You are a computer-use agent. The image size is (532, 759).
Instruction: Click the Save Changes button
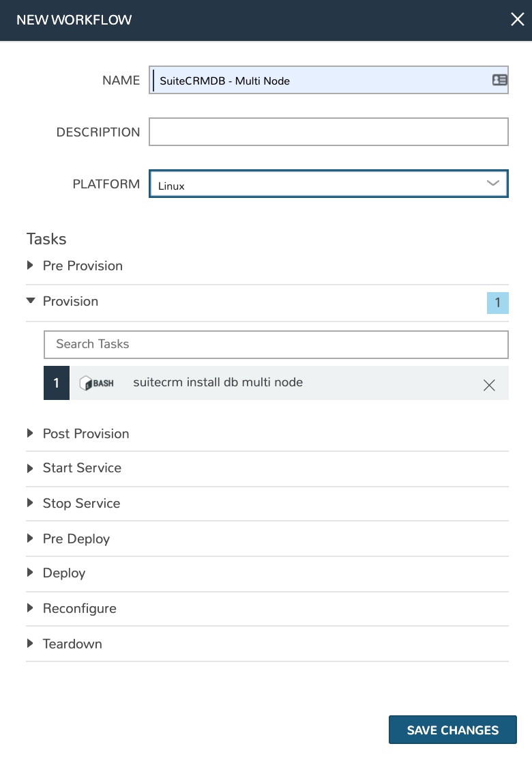pyautogui.click(x=452, y=730)
